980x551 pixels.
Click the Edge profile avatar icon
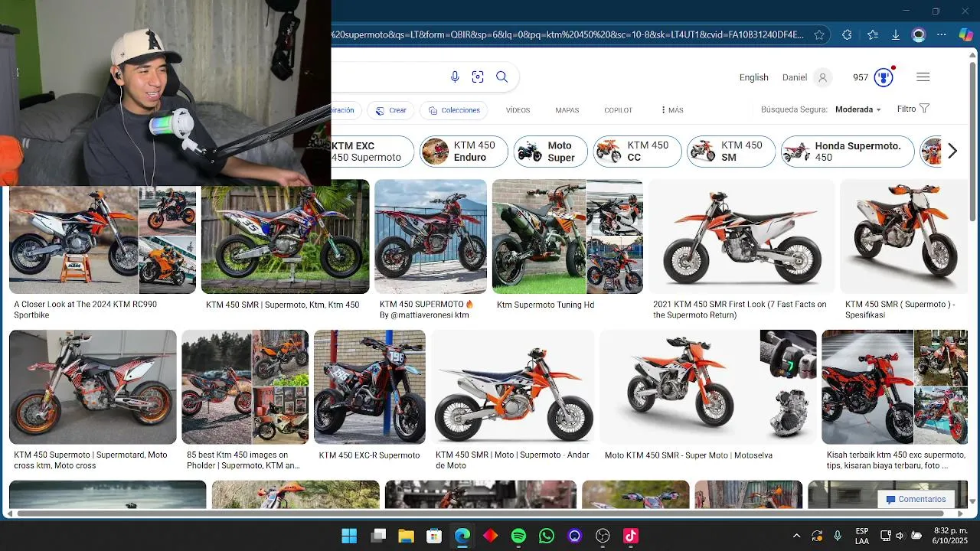click(919, 34)
